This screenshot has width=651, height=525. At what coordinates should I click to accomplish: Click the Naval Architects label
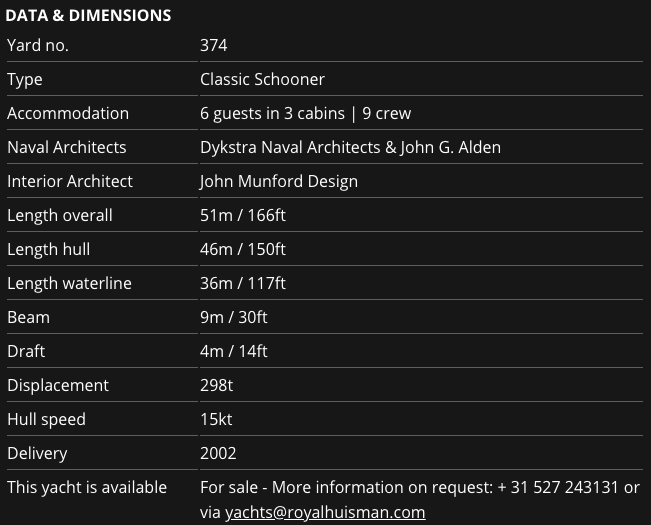tap(67, 147)
